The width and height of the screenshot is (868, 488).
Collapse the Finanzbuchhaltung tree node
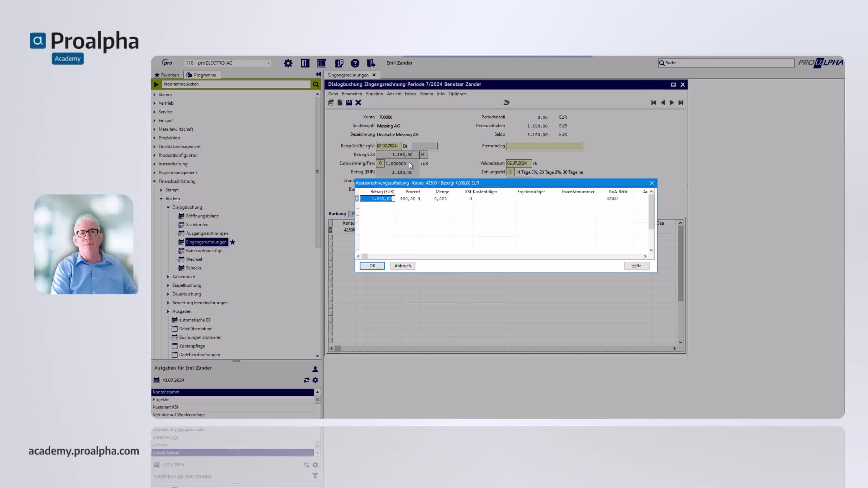155,181
